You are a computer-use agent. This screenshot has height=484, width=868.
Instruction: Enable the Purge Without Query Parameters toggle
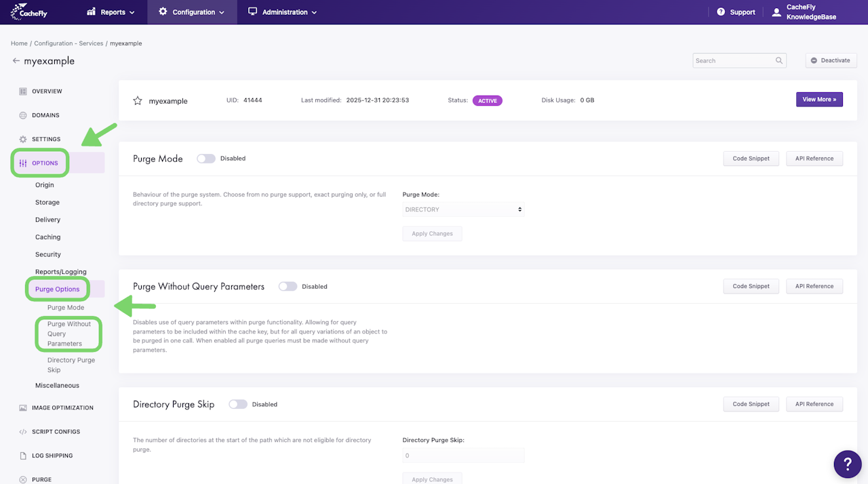tap(288, 287)
